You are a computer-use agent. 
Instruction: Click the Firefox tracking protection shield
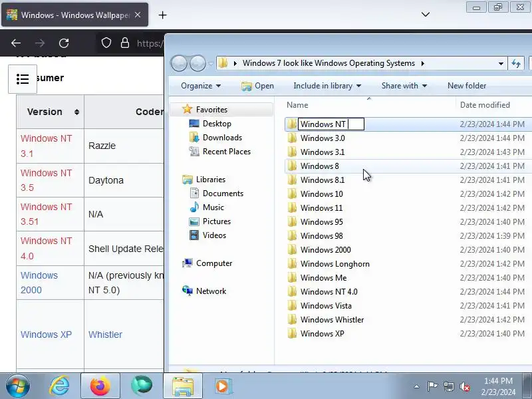point(106,43)
